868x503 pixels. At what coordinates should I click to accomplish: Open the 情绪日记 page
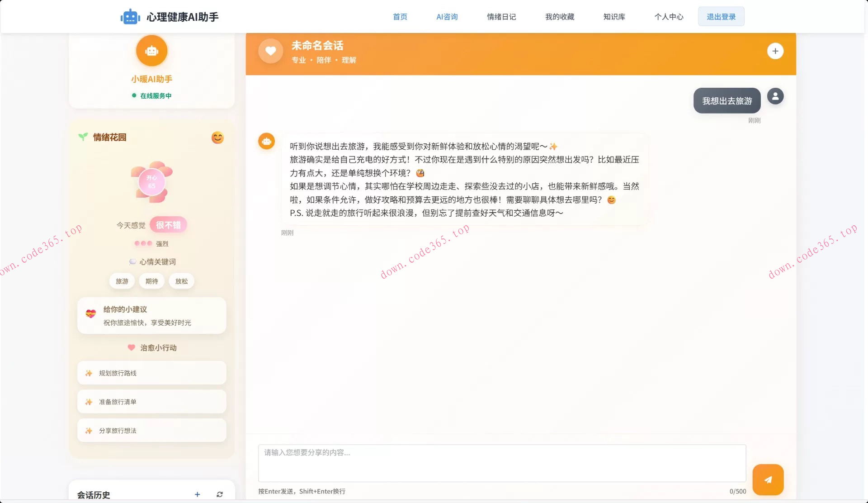tap(501, 17)
